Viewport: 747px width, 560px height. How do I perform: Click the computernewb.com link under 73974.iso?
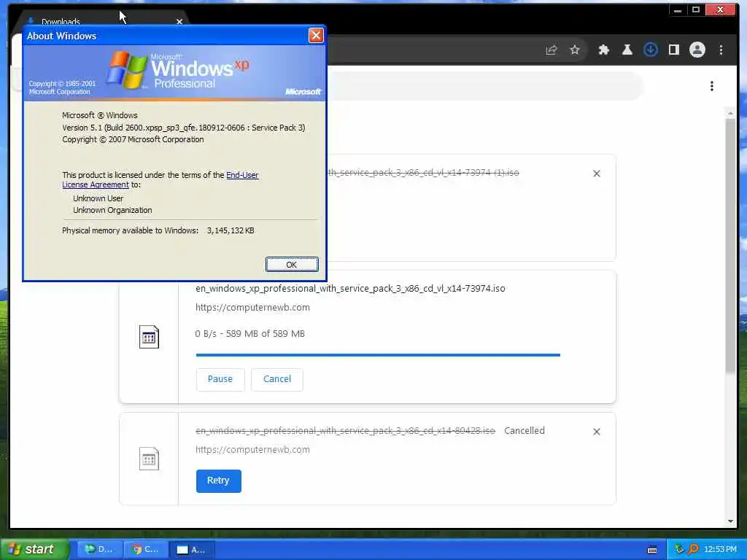coord(252,308)
